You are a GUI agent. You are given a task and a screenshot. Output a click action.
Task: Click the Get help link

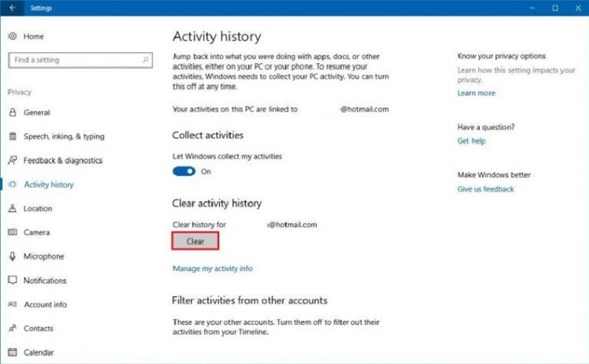pyautogui.click(x=471, y=141)
